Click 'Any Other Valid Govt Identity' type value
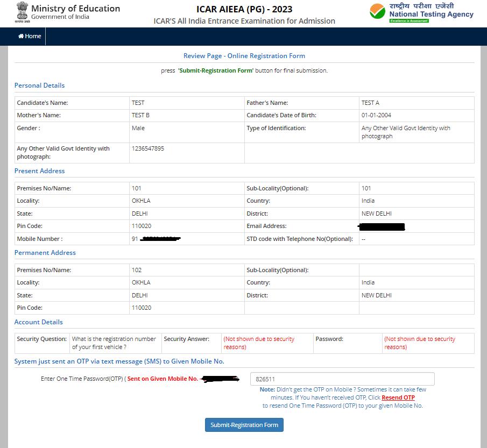This screenshot has width=487, height=448. coord(406,132)
